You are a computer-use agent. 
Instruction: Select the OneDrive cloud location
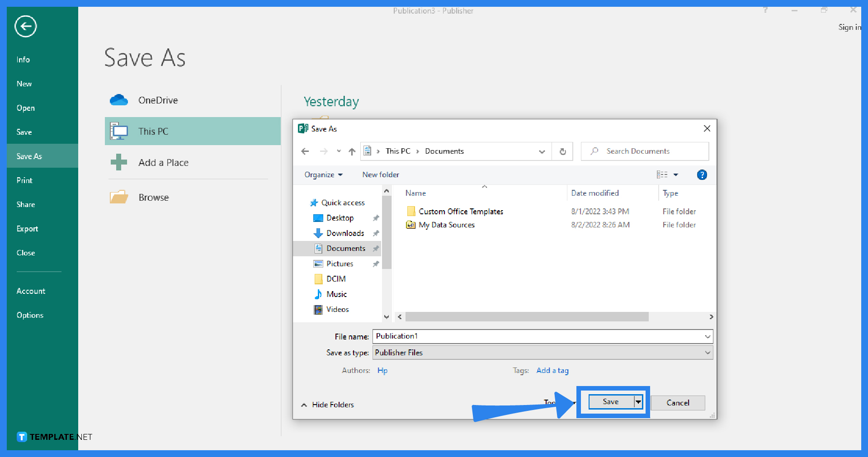pyautogui.click(x=158, y=100)
